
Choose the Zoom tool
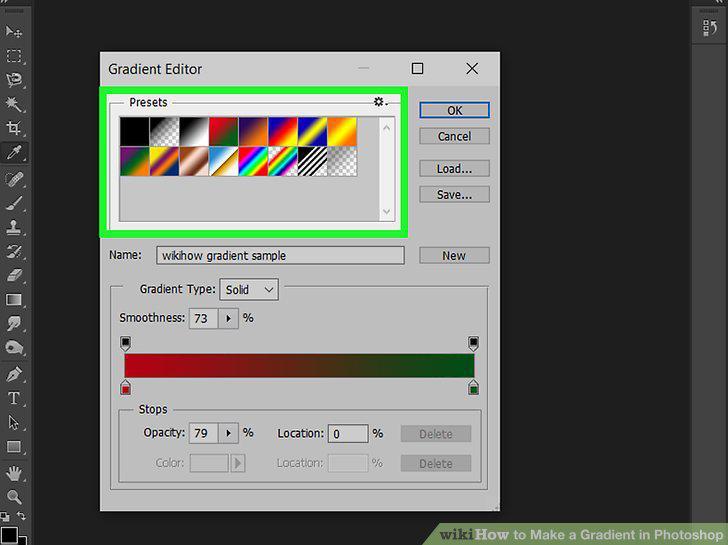coord(13,497)
